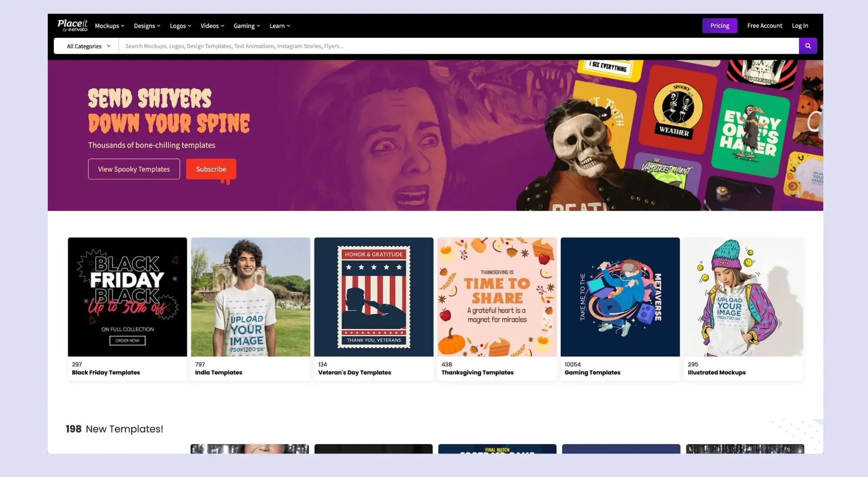
Task: Open Black Friday Templates thumbnail
Action: tap(127, 297)
